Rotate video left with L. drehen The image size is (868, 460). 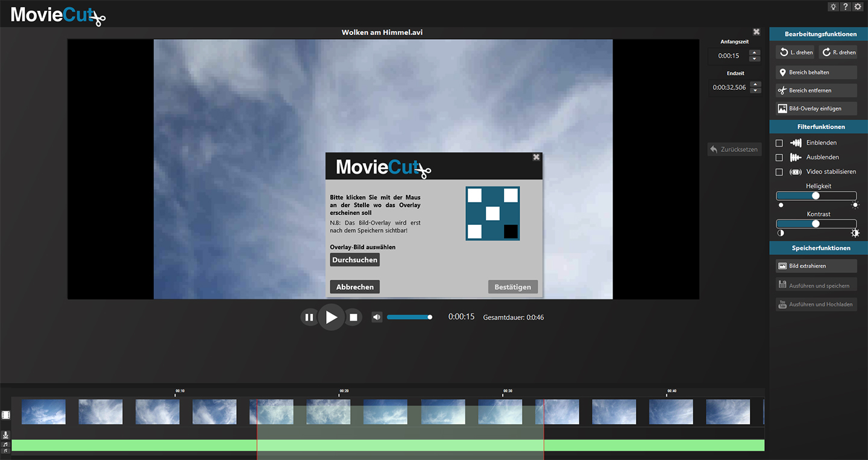pyautogui.click(x=795, y=52)
